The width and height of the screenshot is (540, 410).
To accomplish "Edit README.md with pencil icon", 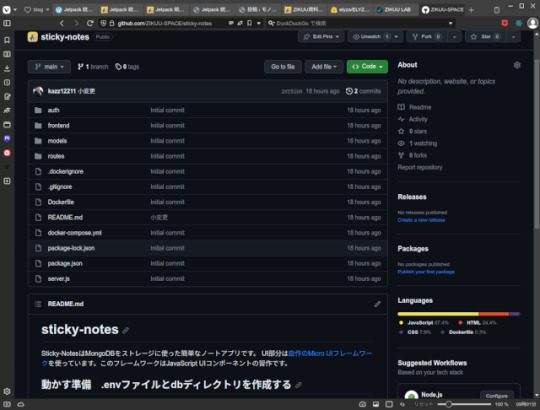I will 377,304.
